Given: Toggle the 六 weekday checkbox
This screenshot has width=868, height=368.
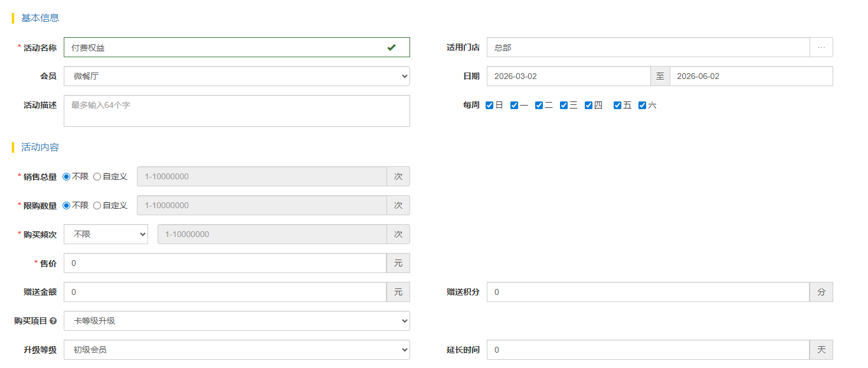Looking at the screenshot, I should click(642, 106).
